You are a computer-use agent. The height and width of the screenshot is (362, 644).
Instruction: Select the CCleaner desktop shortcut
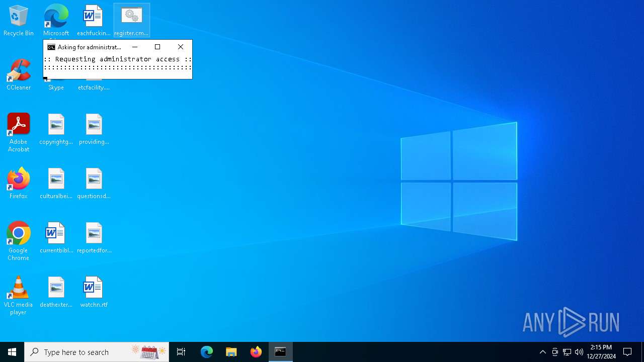point(19,75)
